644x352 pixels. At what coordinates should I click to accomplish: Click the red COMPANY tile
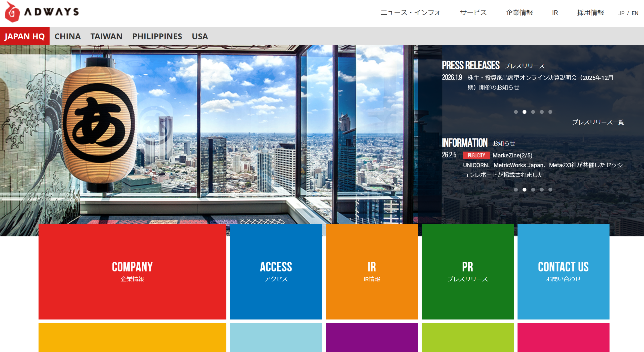(132, 271)
